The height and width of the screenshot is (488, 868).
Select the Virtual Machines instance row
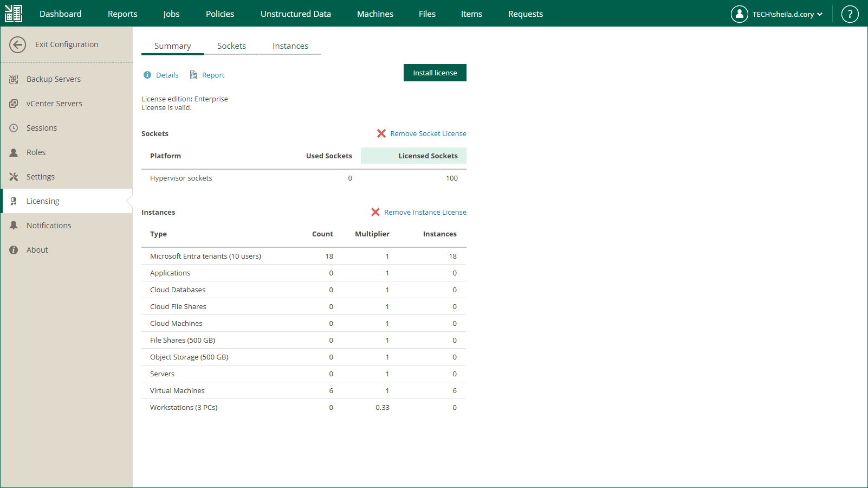click(177, 390)
